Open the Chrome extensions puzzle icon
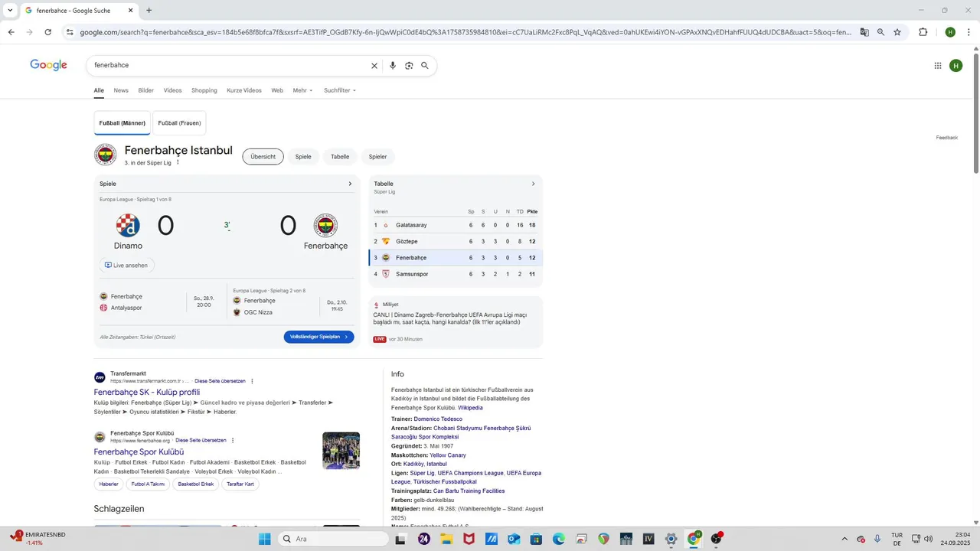The image size is (980, 551). tap(923, 32)
